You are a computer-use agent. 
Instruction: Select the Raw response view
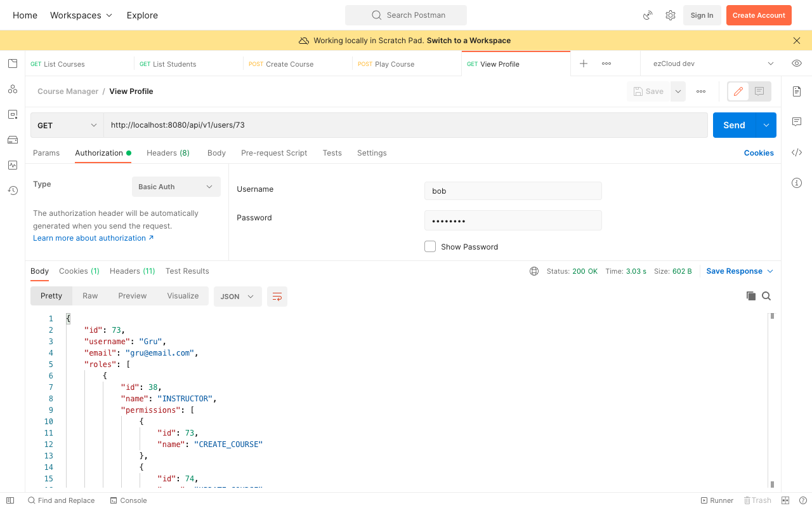[90, 296]
